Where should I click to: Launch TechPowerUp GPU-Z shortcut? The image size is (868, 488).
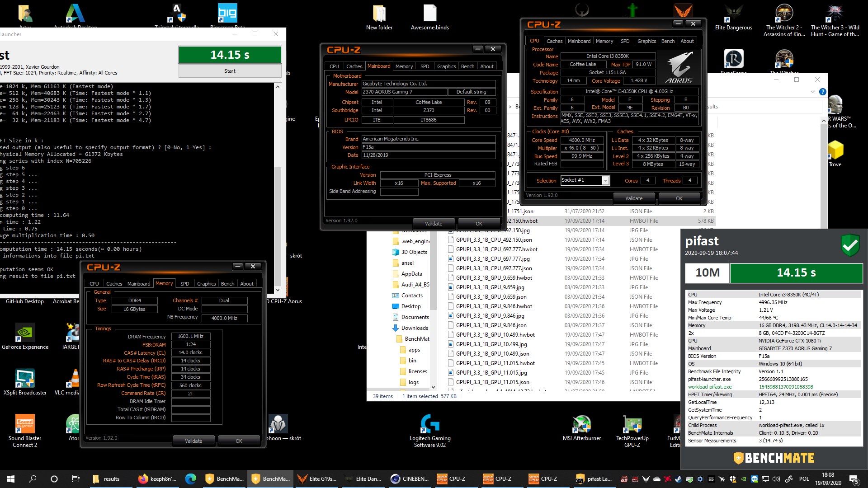point(632,431)
